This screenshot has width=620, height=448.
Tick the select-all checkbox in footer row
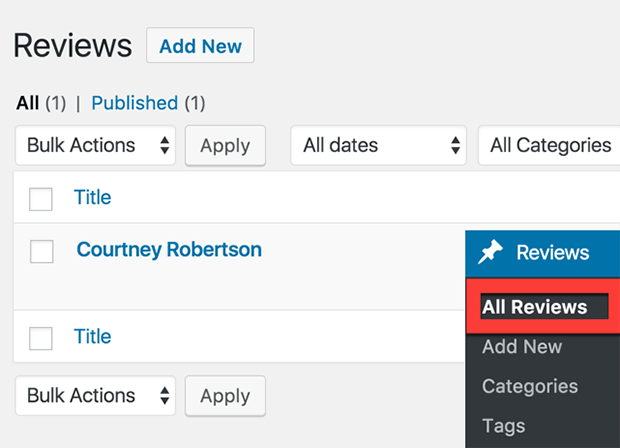[41, 338]
